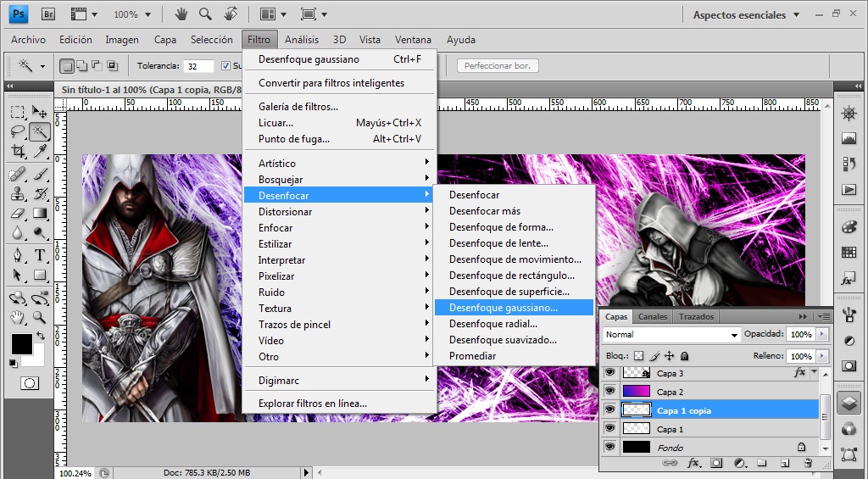Select the Rectangular Marquee tool
The image size is (868, 479).
coord(18,113)
